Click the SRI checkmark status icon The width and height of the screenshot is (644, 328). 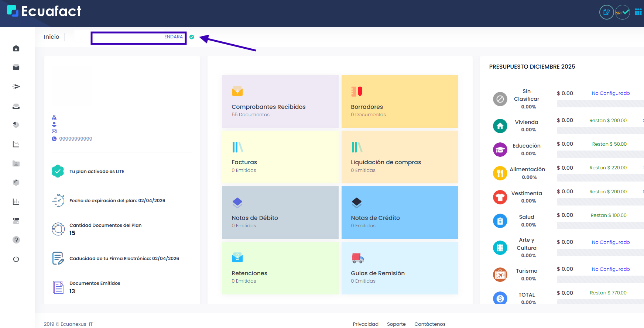click(622, 13)
